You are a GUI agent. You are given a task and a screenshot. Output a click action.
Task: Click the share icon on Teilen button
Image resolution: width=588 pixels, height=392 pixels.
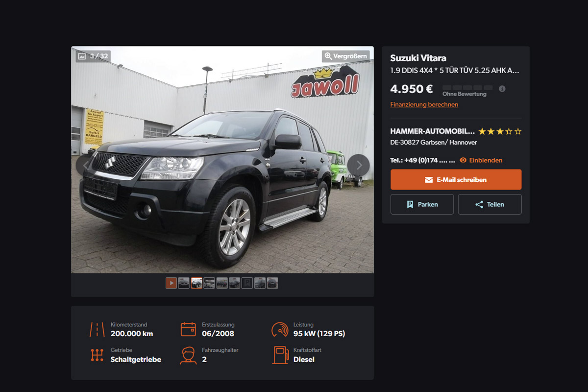click(x=479, y=204)
